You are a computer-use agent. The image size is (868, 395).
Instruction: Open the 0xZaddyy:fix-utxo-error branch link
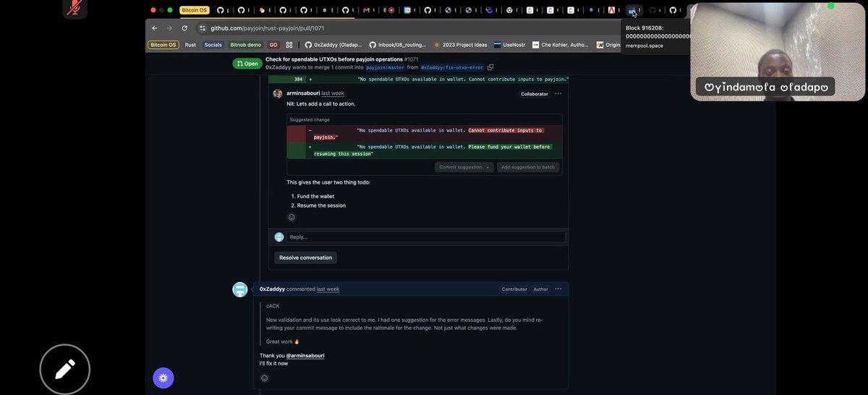[x=452, y=67]
